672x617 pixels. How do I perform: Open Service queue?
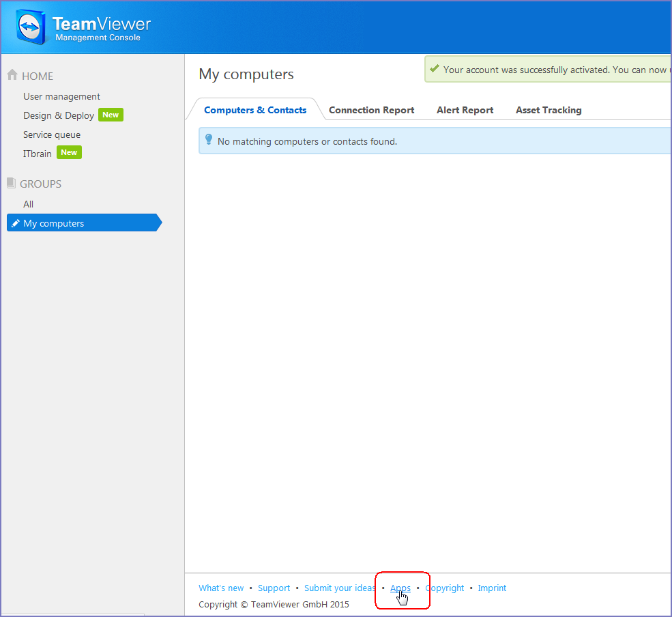(x=52, y=134)
